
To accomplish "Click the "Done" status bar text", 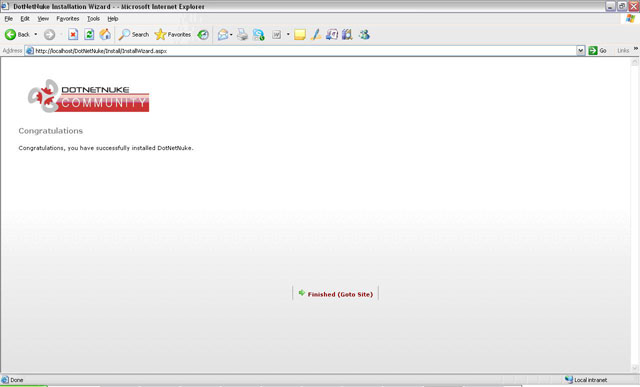I will click(16, 380).
